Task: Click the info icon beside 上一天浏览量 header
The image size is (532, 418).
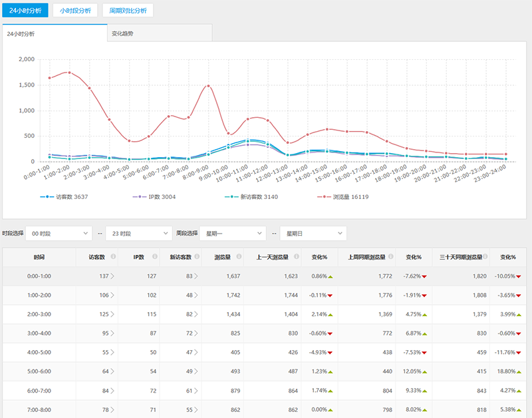Action: pos(295,257)
